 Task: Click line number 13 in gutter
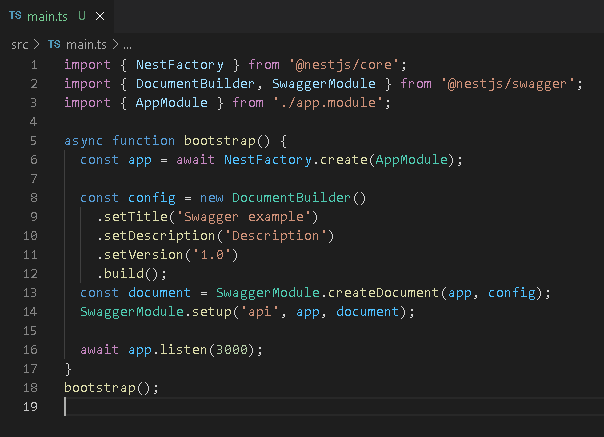30,292
